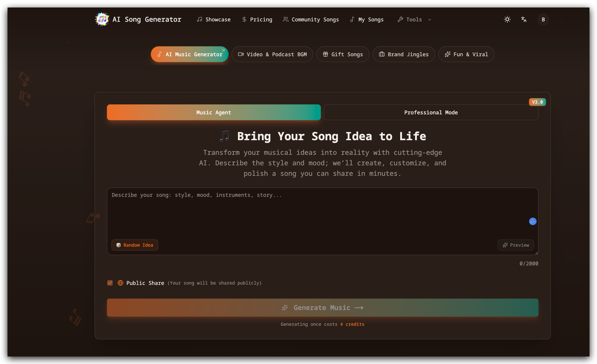The image size is (597, 364).
Task: Expand the Tools dropdown menu
Action: 414,19
